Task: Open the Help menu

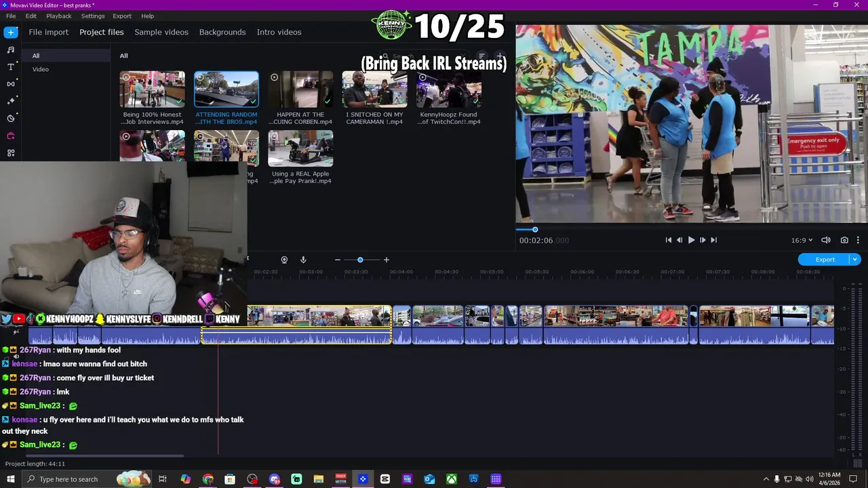Action: point(148,16)
